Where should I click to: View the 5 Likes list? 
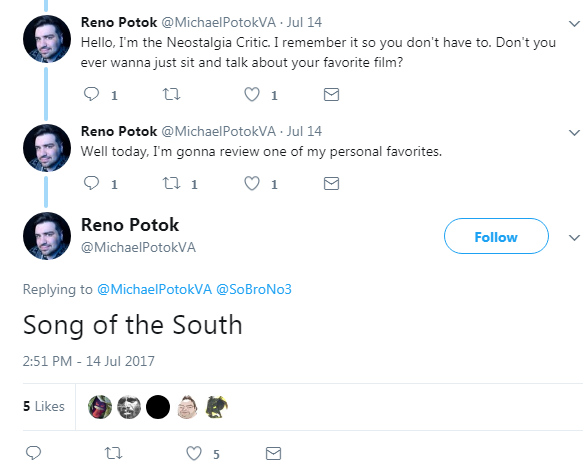pos(44,406)
